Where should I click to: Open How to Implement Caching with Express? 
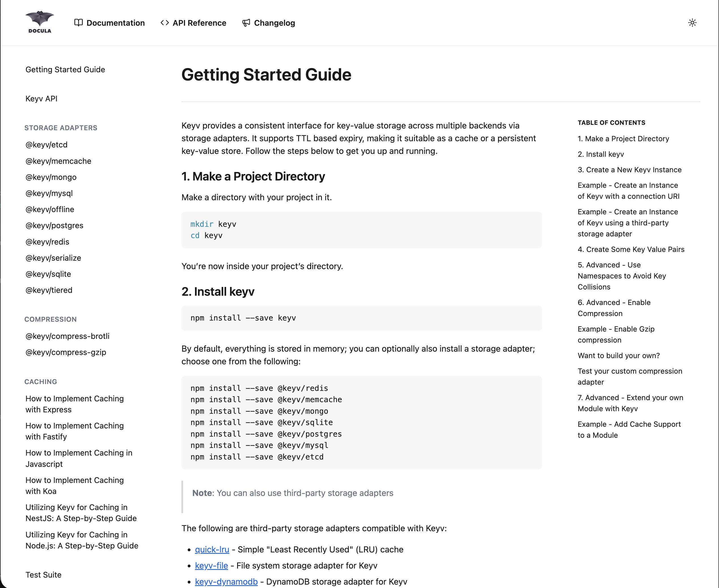(75, 404)
